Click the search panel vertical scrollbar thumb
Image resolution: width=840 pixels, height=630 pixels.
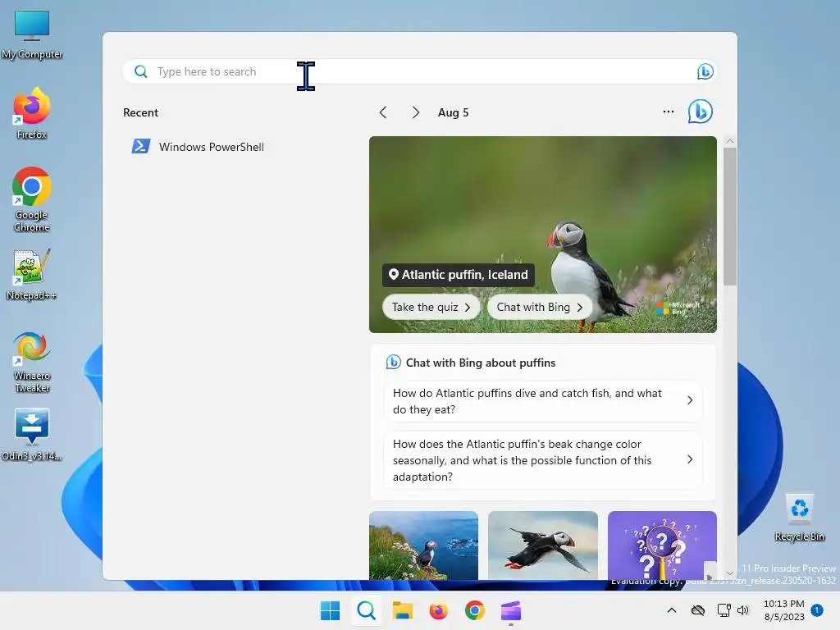(729, 217)
